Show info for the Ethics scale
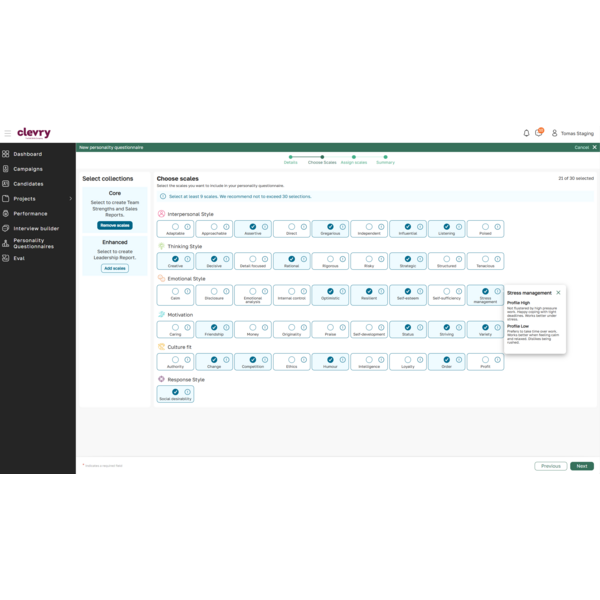The width and height of the screenshot is (600, 600). pyautogui.click(x=304, y=360)
